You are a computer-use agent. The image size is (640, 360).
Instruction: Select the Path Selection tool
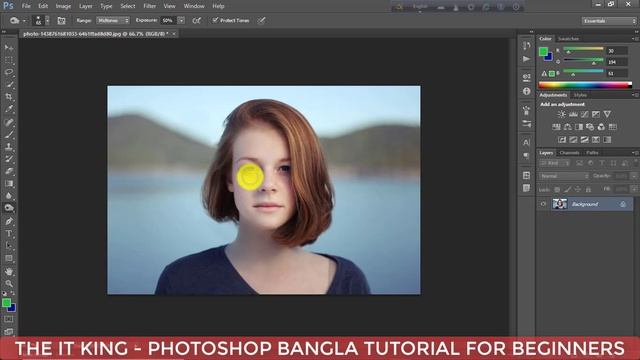click(9, 246)
